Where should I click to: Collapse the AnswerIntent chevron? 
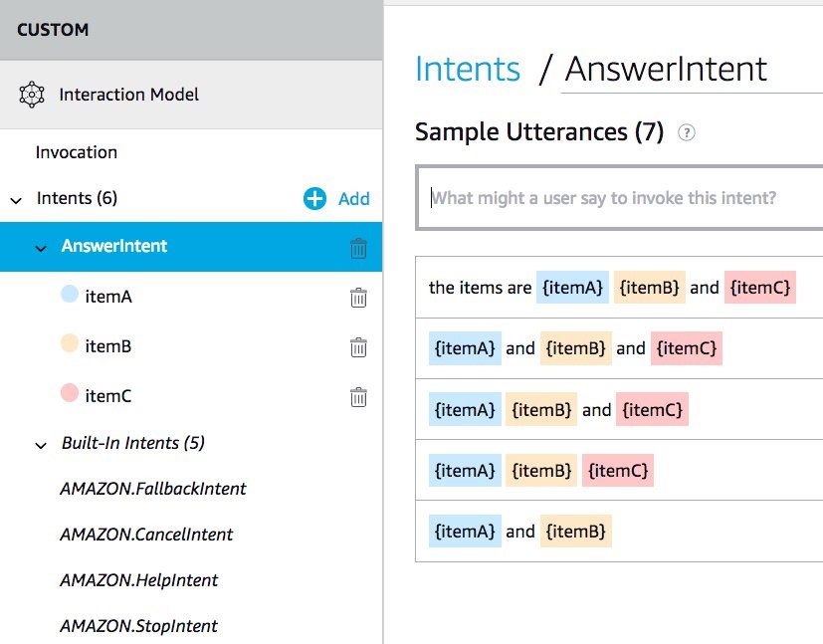click(x=41, y=248)
